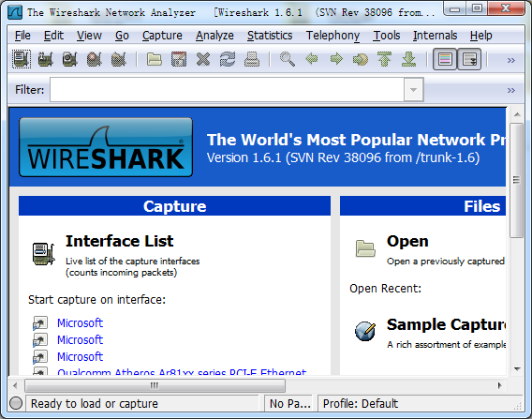Open the View menu
This screenshot has height=419, width=532.
tap(89, 36)
